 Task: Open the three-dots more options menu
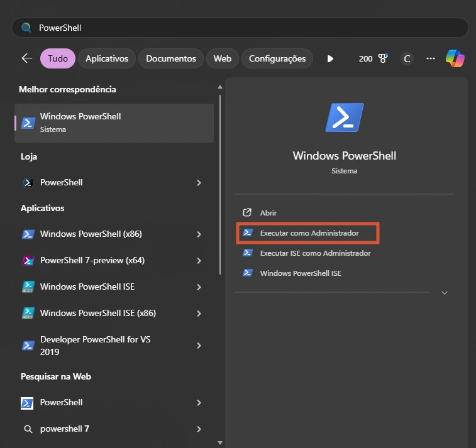tap(431, 58)
